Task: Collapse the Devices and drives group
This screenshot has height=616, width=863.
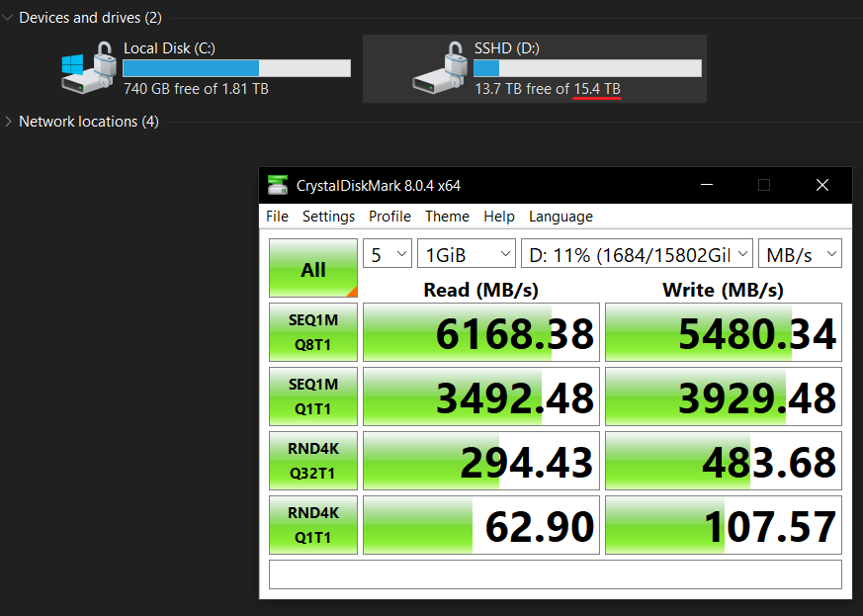Action: pos(8,18)
